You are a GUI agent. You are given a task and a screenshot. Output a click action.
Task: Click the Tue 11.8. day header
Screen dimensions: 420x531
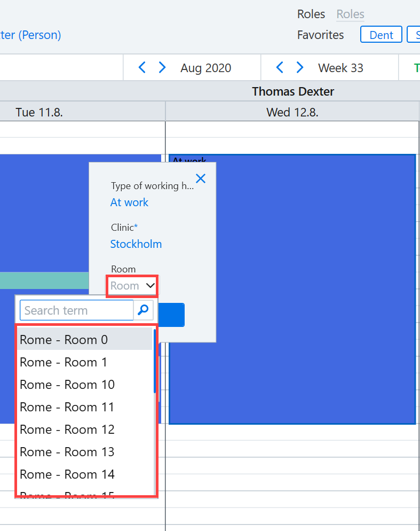(x=39, y=112)
